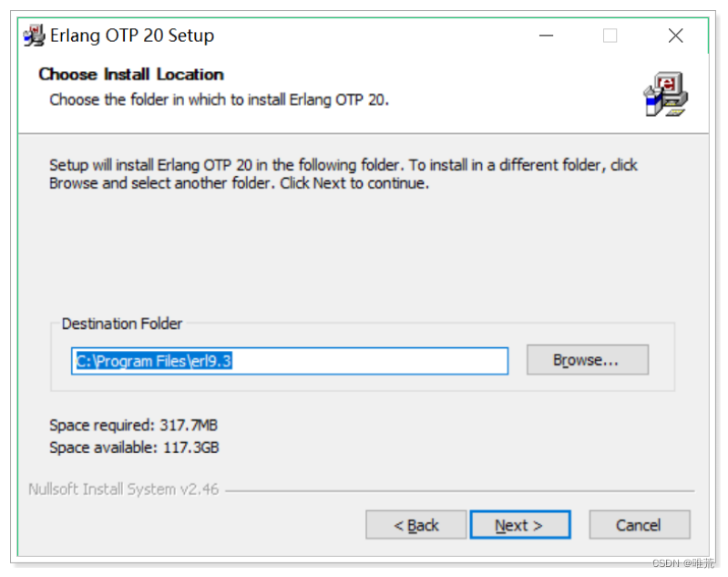This screenshot has width=728, height=577.
Task: Click the Browse... button
Action: 588,359
